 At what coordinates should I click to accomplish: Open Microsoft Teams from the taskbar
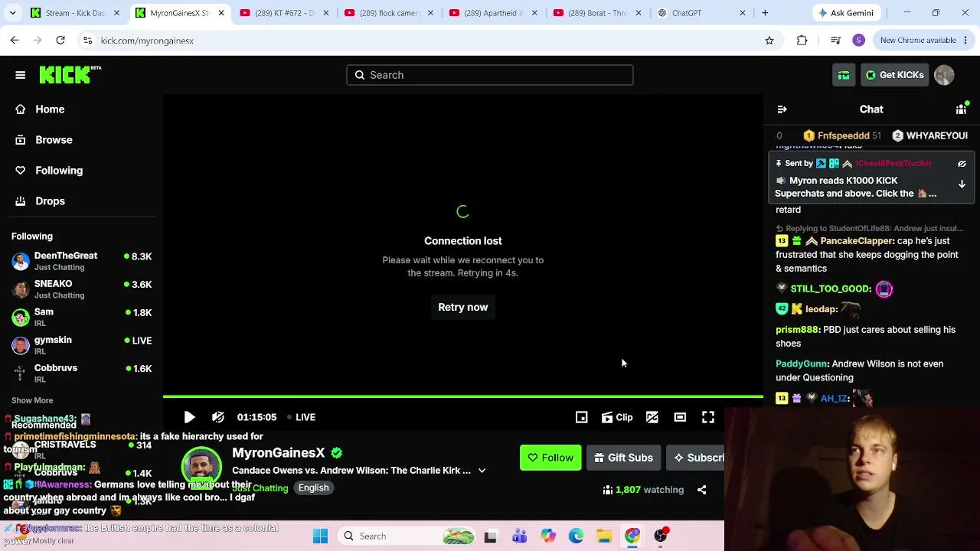520,536
